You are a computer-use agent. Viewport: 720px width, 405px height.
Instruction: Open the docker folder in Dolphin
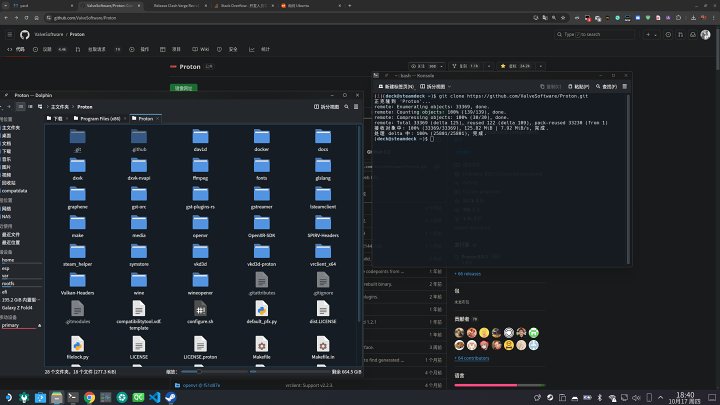[x=262, y=138]
